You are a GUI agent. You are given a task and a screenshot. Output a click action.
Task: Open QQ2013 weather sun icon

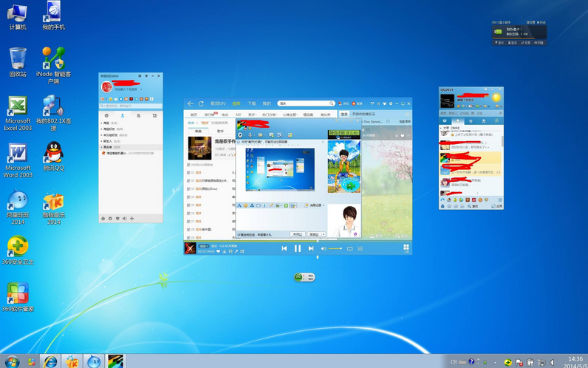496,98
